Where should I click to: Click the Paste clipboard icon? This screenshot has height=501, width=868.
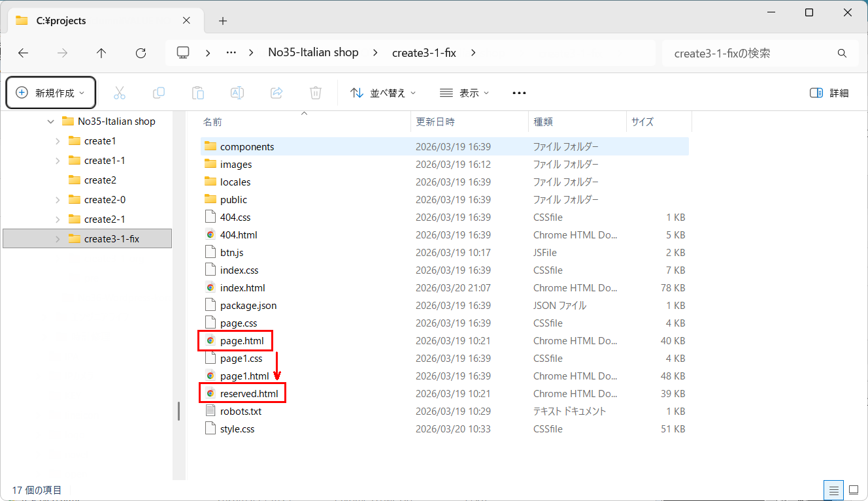(x=198, y=93)
